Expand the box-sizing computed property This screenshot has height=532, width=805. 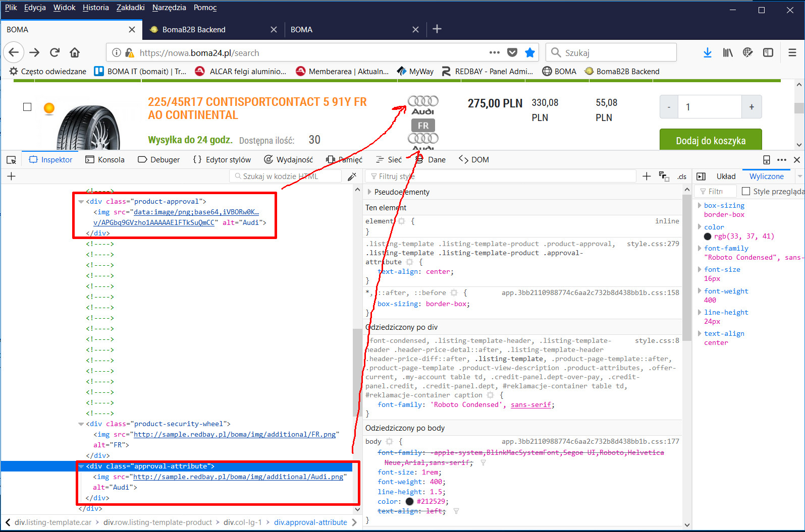(x=700, y=205)
